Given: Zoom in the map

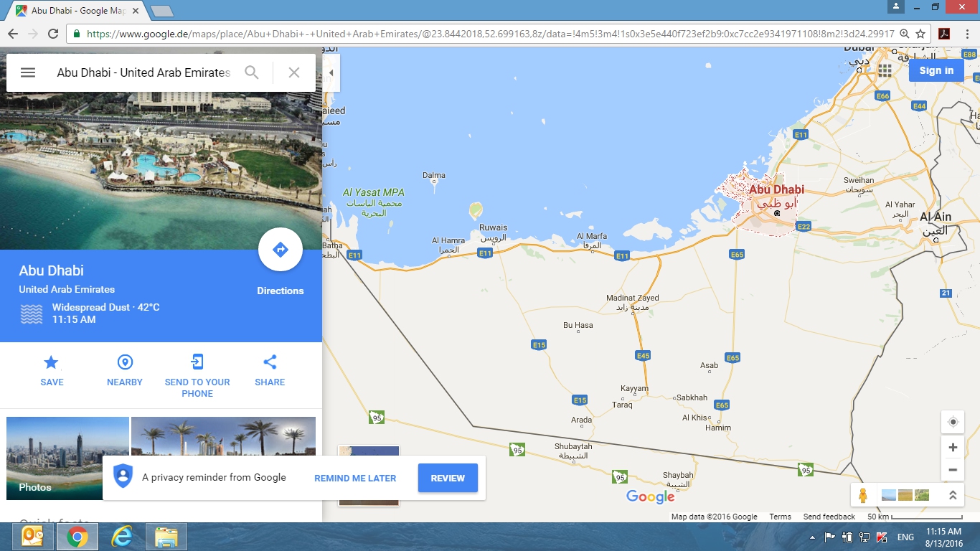Looking at the screenshot, I should point(953,448).
